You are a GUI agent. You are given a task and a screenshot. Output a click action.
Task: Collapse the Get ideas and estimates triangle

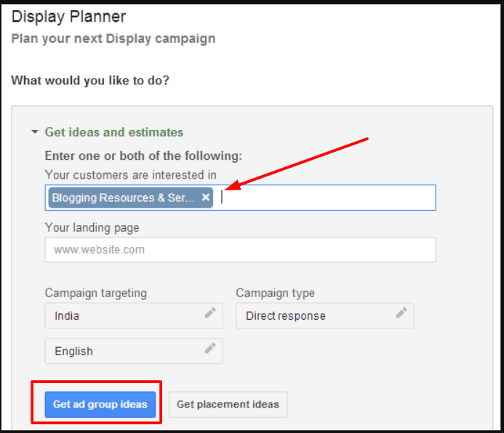pyautogui.click(x=35, y=132)
